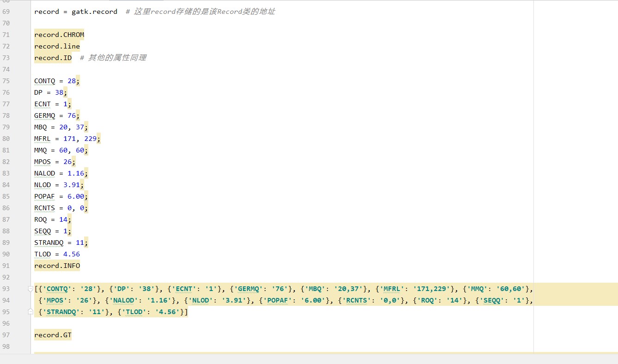Click the comment '其他的属性同理'
This screenshot has width=618, height=364.
[113, 58]
